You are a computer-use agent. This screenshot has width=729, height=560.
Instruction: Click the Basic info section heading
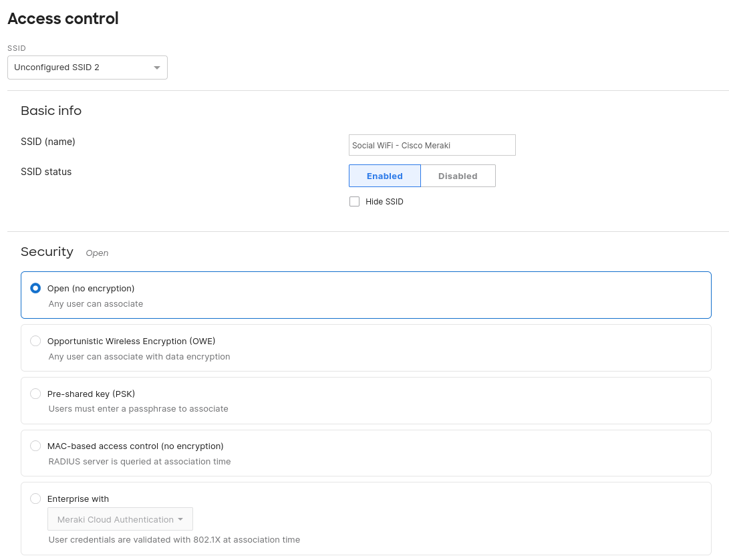coord(51,111)
